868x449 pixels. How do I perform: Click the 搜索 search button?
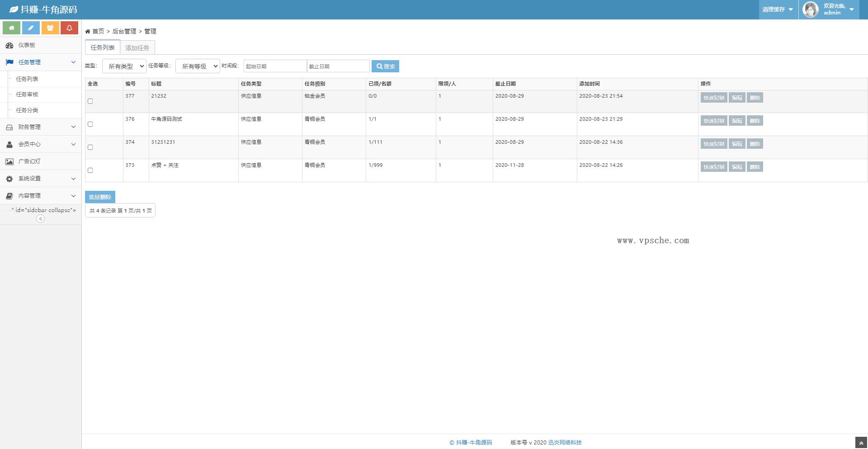385,66
